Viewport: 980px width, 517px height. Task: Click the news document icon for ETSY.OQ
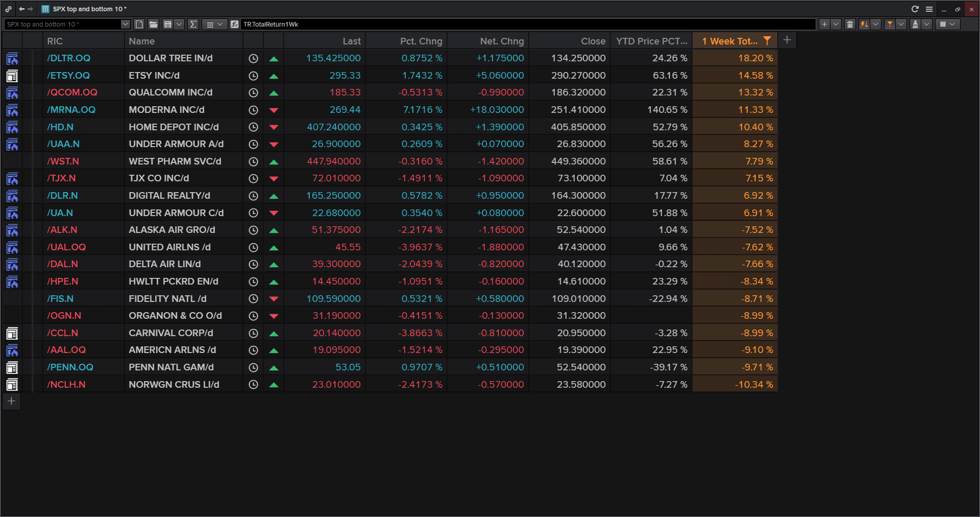[x=12, y=76]
